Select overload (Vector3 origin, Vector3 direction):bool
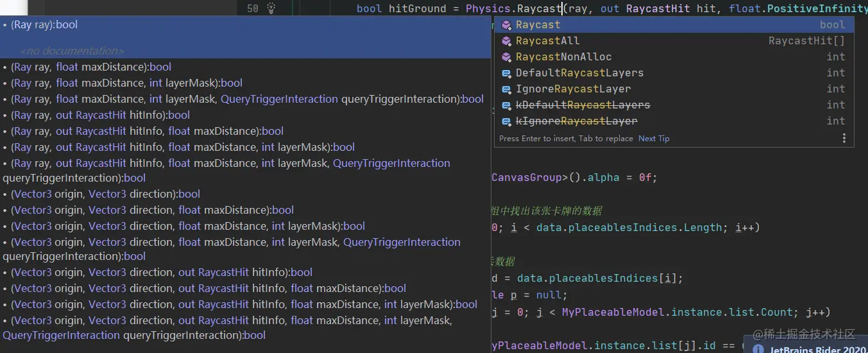The height and width of the screenshot is (353, 868). tap(101, 194)
